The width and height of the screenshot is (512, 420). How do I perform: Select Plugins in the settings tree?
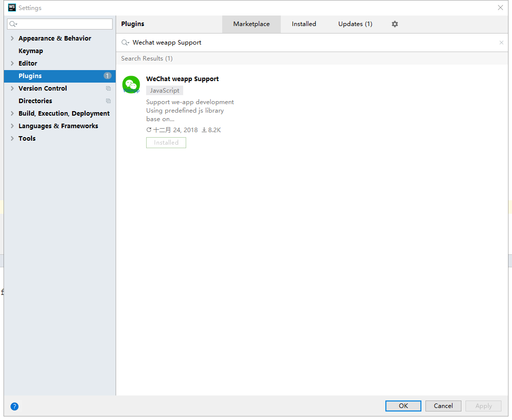tap(60, 76)
